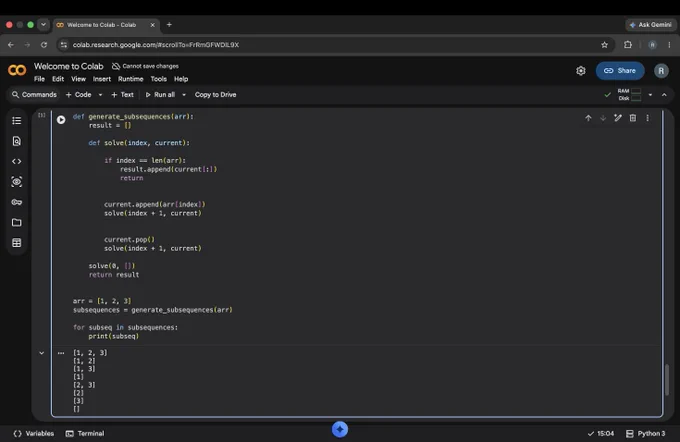This screenshot has height=442, width=680.
Task: Open Chrome three-dot menu
Action: (669, 45)
